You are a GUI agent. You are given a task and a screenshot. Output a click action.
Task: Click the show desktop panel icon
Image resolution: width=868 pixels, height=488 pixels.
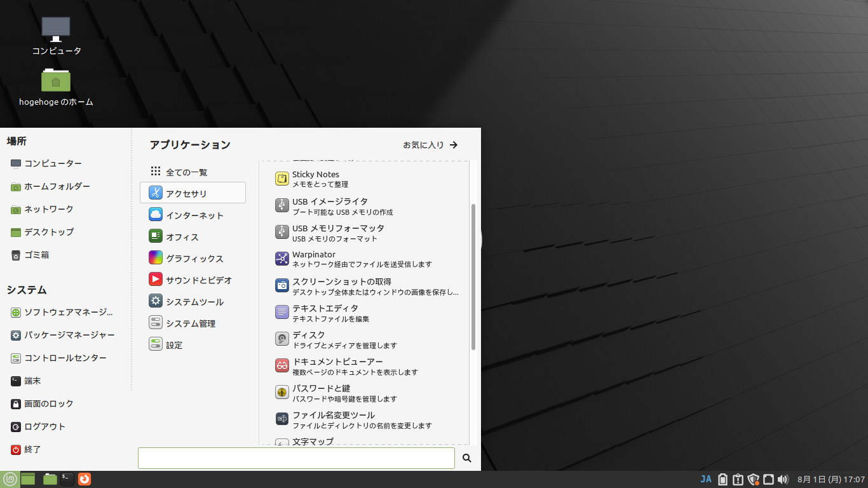tap(28, 479)
